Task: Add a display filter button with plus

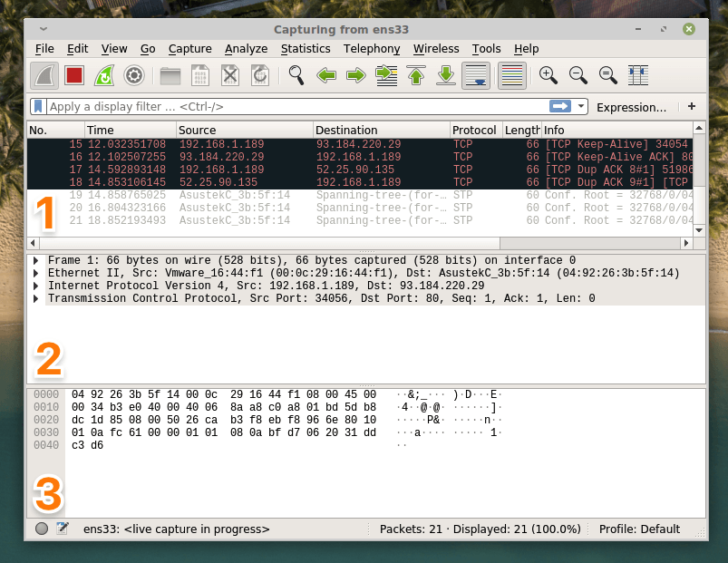Action: point(692,106)
